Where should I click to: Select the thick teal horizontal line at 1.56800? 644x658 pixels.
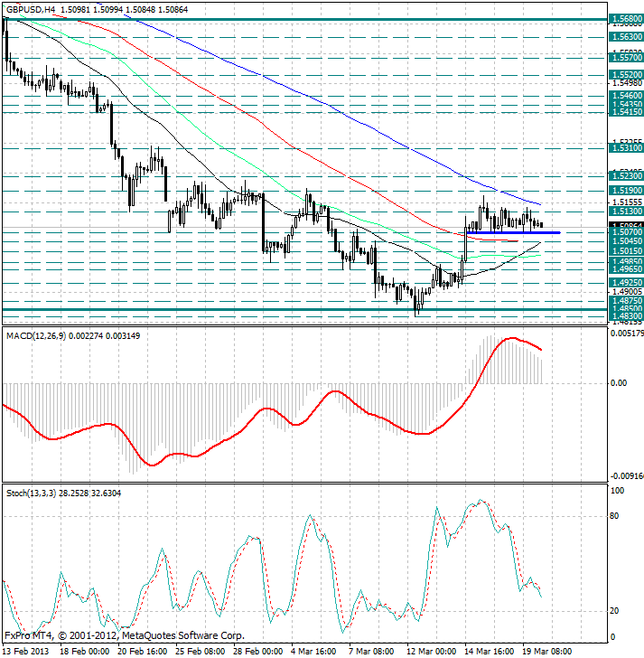304,19
